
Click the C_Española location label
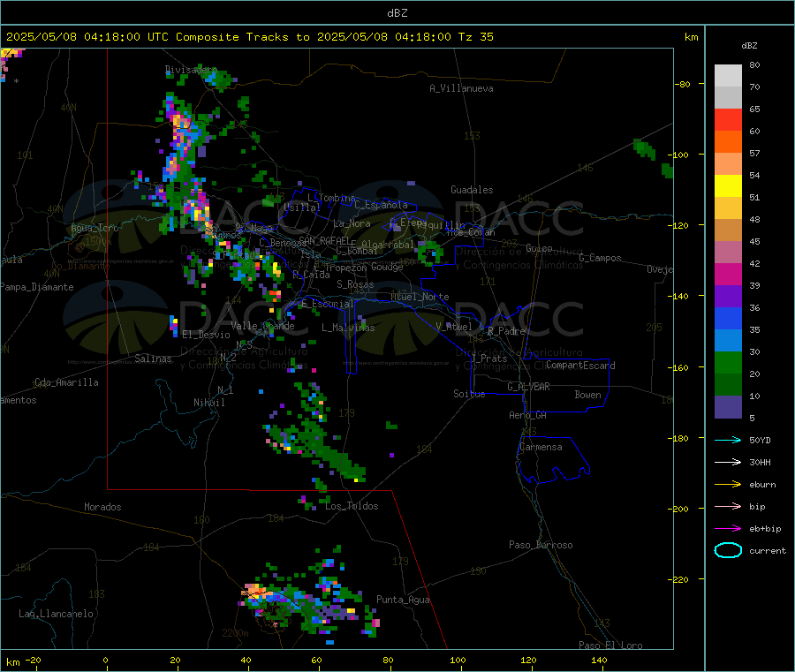pyautogui.click(x=381, y=205)
